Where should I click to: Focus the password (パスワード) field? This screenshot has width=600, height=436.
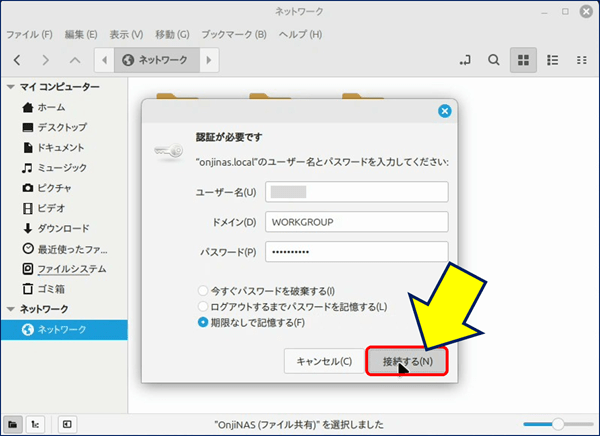pyautogui.click(x=357, y=252)
